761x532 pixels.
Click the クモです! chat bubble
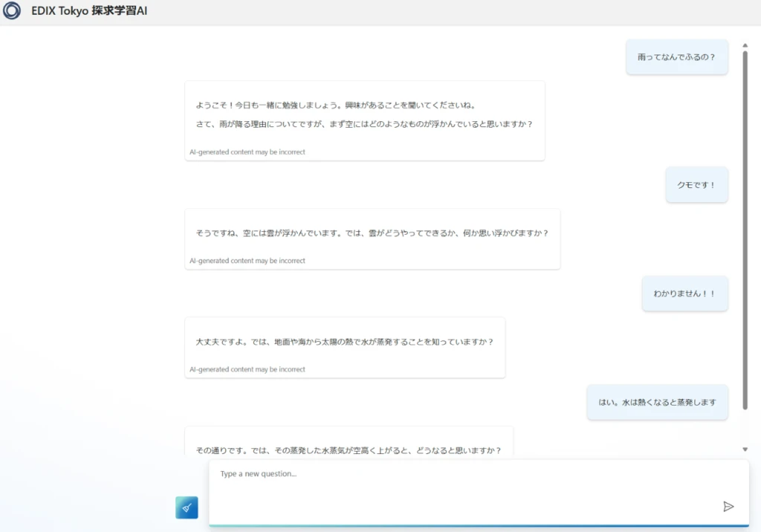click(x=696, y=185)
